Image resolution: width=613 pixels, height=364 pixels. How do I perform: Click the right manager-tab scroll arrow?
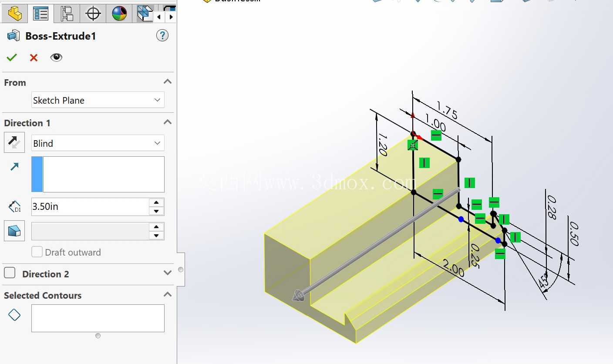pos(171,17)
